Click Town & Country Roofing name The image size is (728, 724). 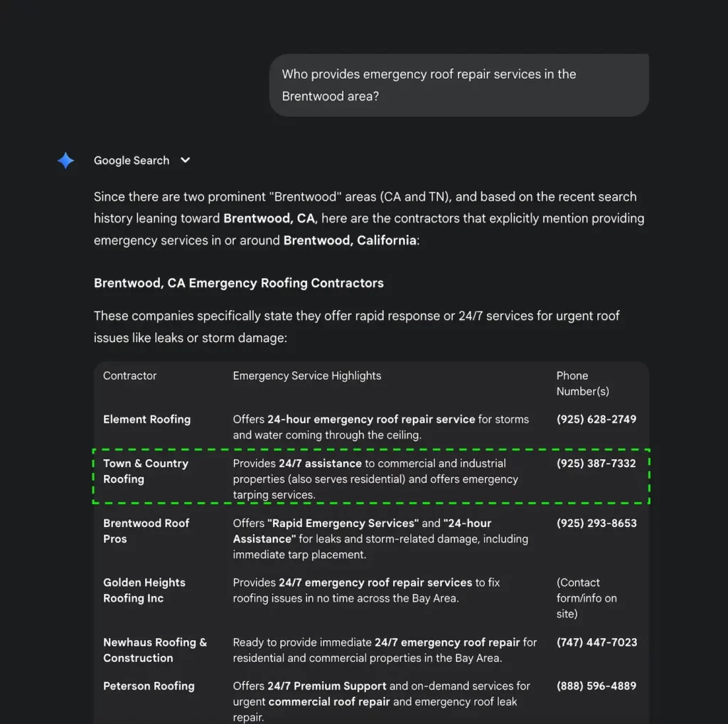pos(145,471)
